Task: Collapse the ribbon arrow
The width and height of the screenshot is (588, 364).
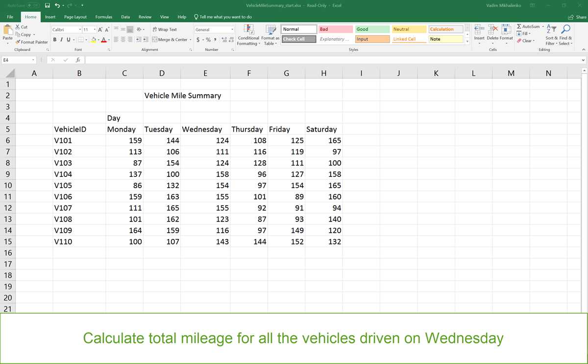Action: [x=583, y=49]
